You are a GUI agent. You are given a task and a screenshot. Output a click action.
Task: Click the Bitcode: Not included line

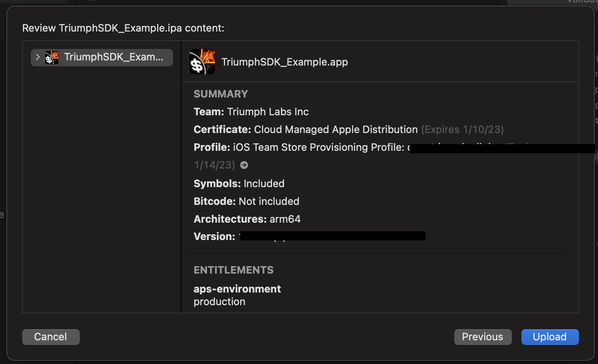pos(246,201)
